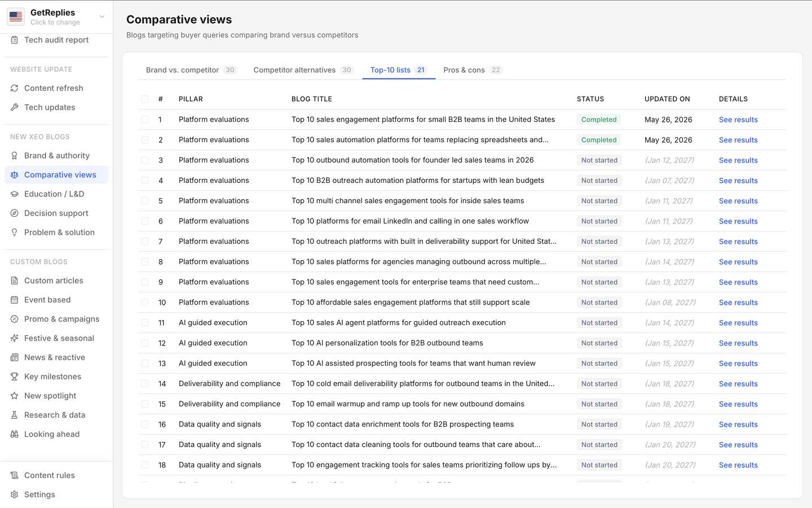
Task: Open See results for row 4
Action: [738, 181]
